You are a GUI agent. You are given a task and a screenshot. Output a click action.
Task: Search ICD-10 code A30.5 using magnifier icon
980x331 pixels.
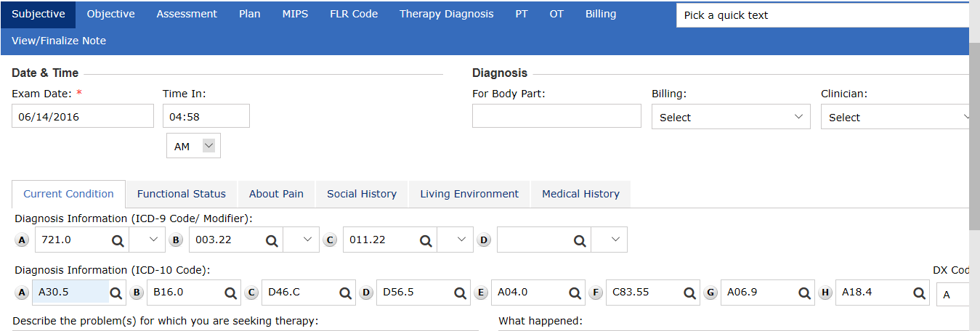[116, 293]
